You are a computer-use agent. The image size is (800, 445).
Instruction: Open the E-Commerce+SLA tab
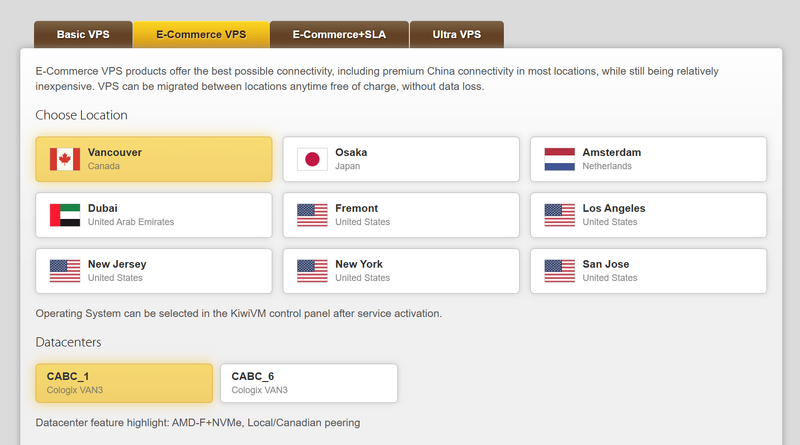click(339, 35)
